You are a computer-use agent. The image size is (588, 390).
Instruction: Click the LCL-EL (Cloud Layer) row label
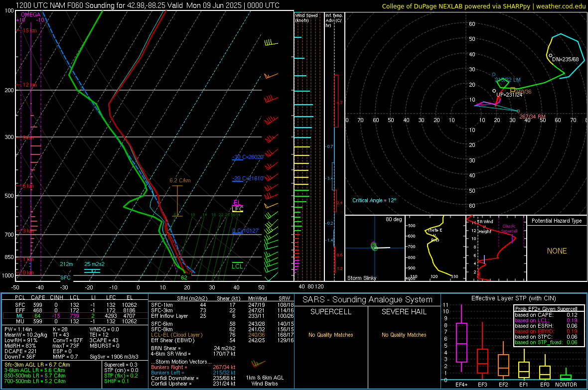176,335
